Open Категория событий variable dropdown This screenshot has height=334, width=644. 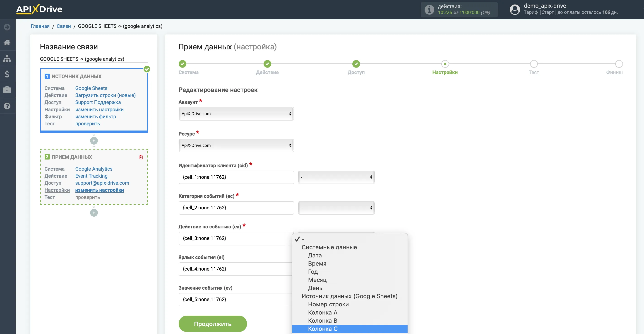coord(336,208)
